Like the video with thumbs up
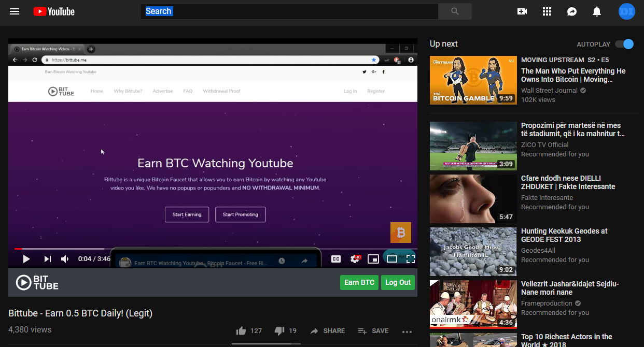 241,331
